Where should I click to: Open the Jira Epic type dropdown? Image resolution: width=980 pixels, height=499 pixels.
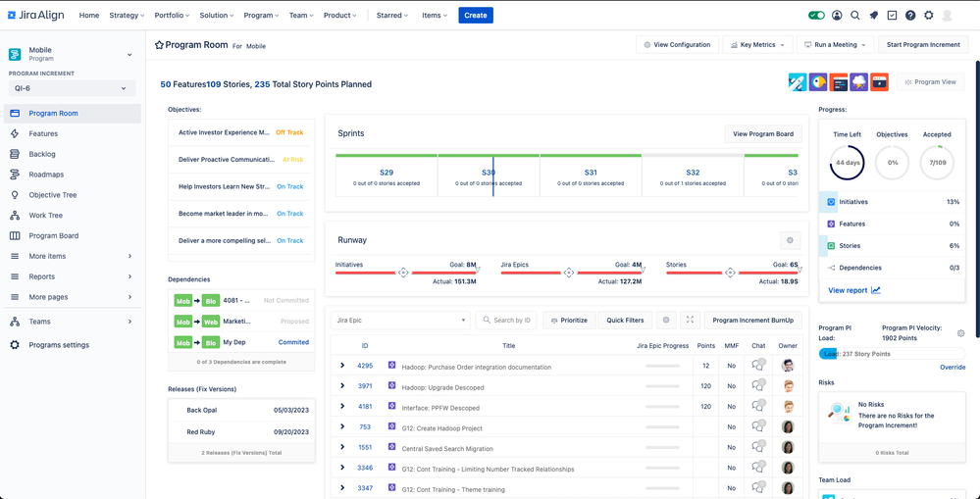pyautogui.click(x=400, y=320)
